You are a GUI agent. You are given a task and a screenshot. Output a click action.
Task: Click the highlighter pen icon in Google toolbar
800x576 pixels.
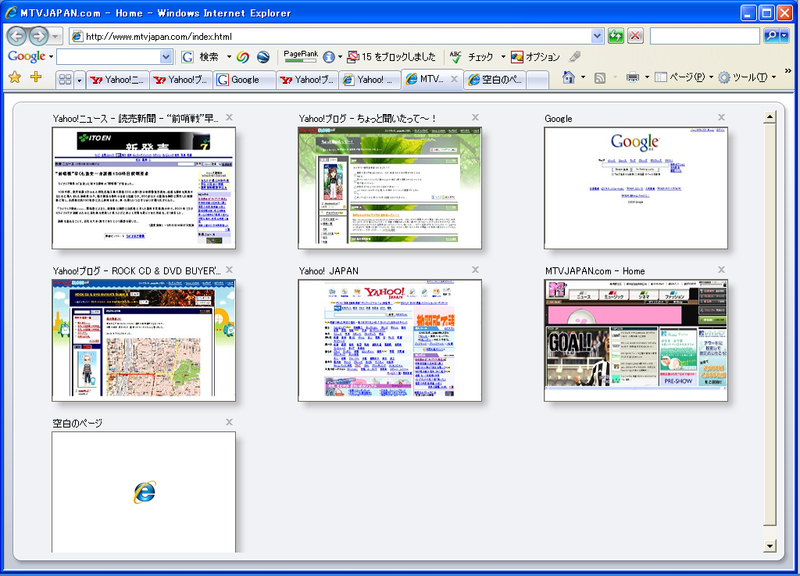click(x=575, y=57)
